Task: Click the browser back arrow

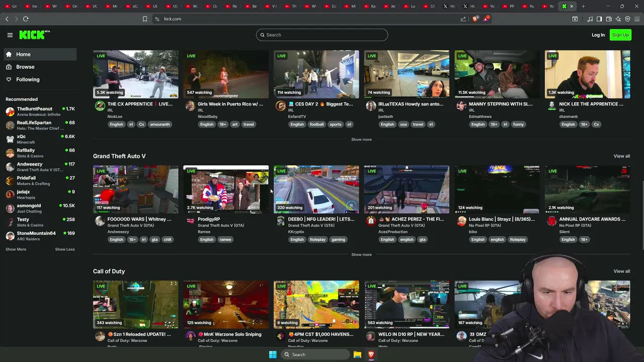Action: pos(7,19)
